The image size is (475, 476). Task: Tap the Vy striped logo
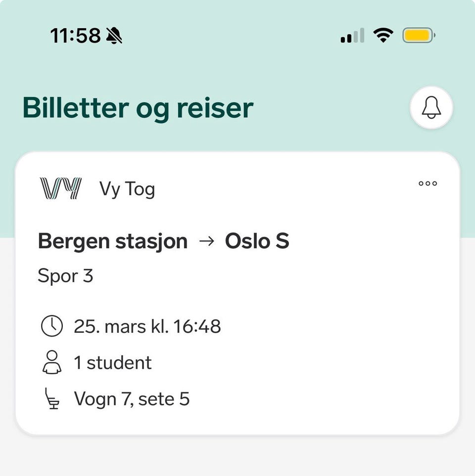(61, 188)
